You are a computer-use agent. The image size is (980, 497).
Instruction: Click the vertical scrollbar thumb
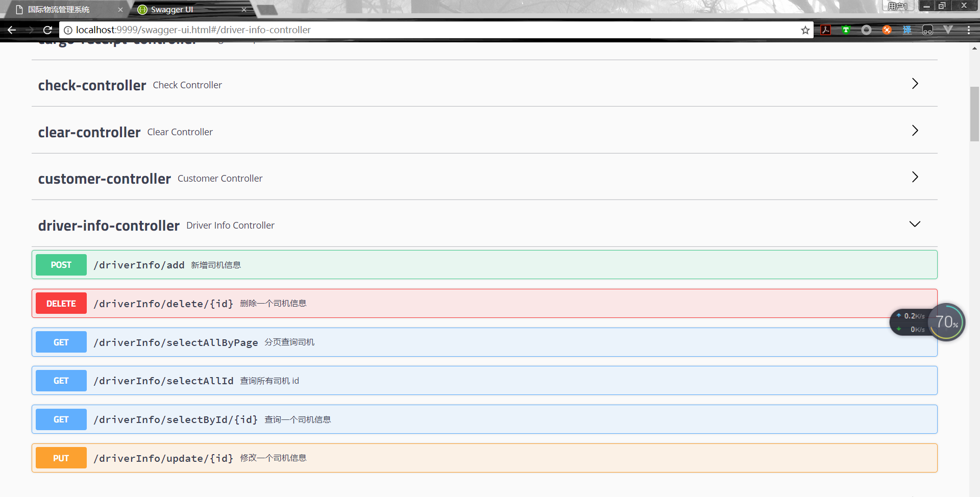pyautogui.click(x=974, y=114)
